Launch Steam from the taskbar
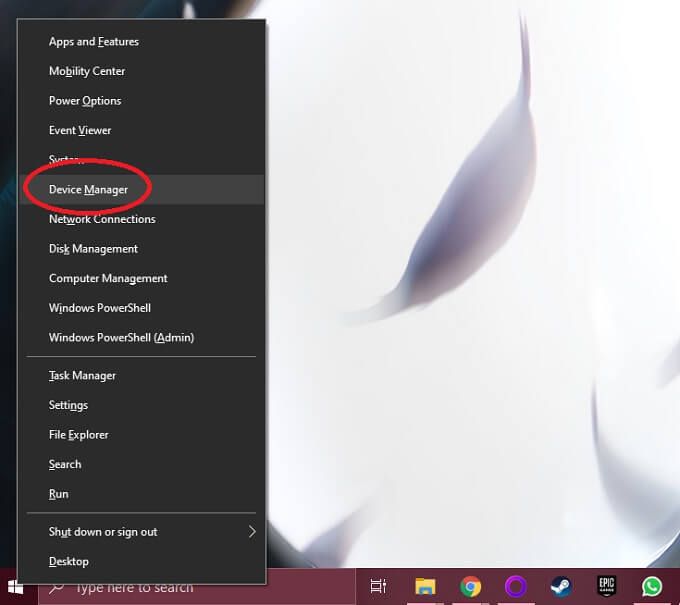680x605 pixels. (561, 587)
